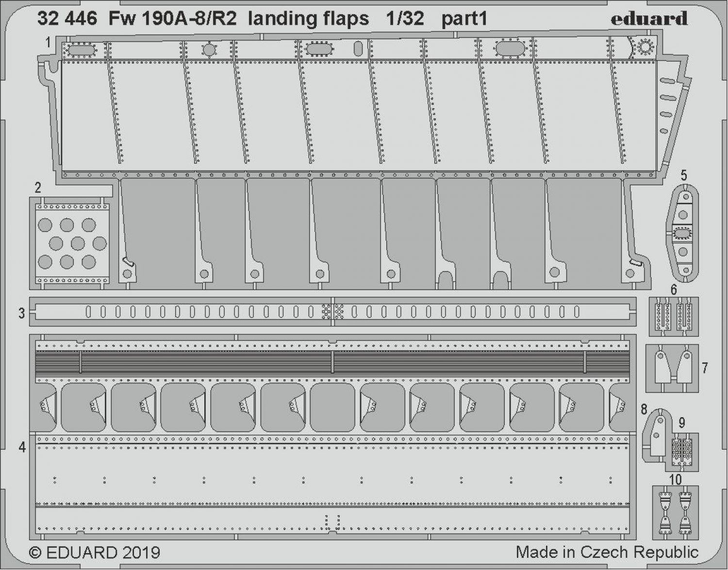Click the small mesh pieces labeled 9

(x=682, y=451)
